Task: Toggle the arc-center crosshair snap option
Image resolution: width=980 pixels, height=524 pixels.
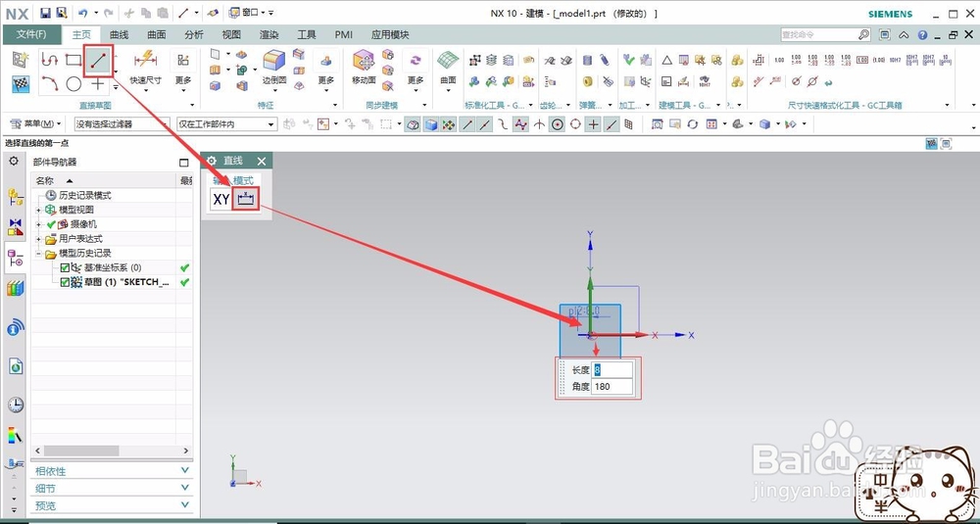Action: pos(593,124)
